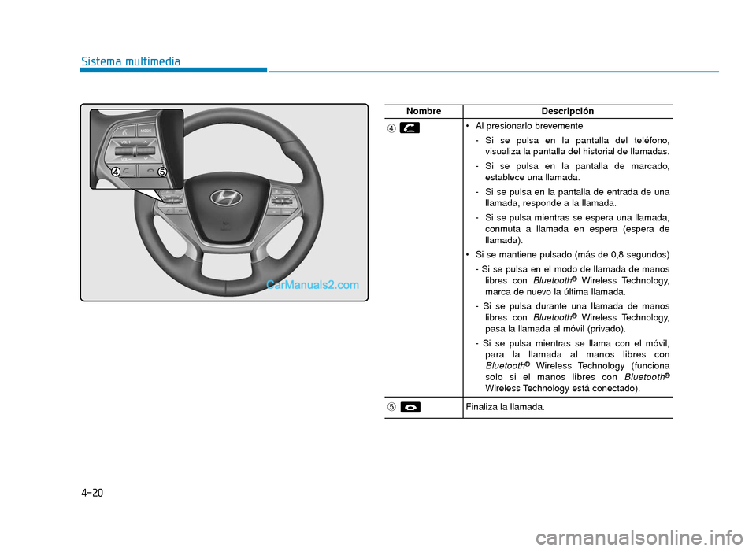Click 'Al presionarlo brevemente' bullet text
This screenshot has width=756, height=551.
tap(529, 126)
